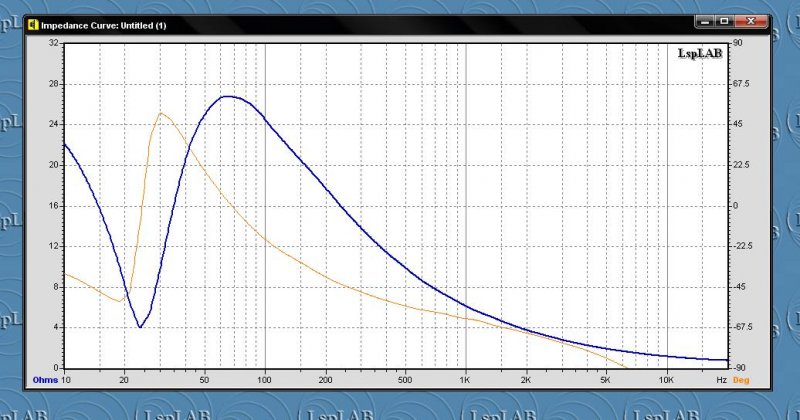Click the '-90' degree axis value

click(x=738, y=367)
